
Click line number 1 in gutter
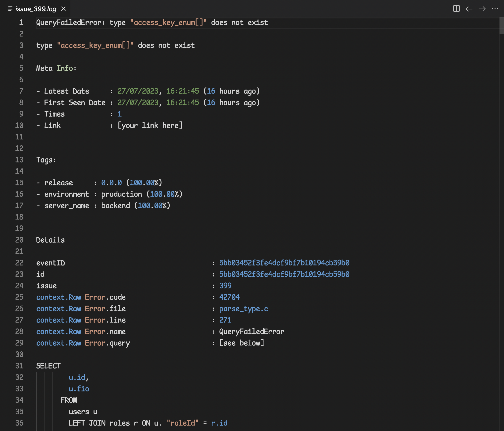[21, 22]
